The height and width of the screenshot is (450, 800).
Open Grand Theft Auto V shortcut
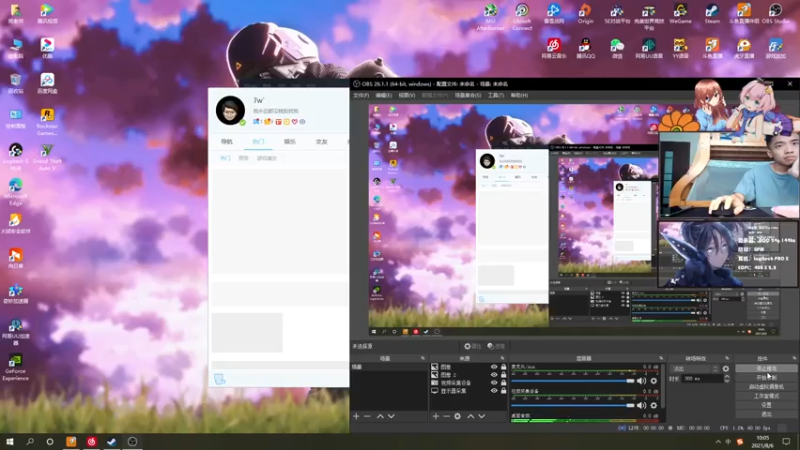(47, 157)
